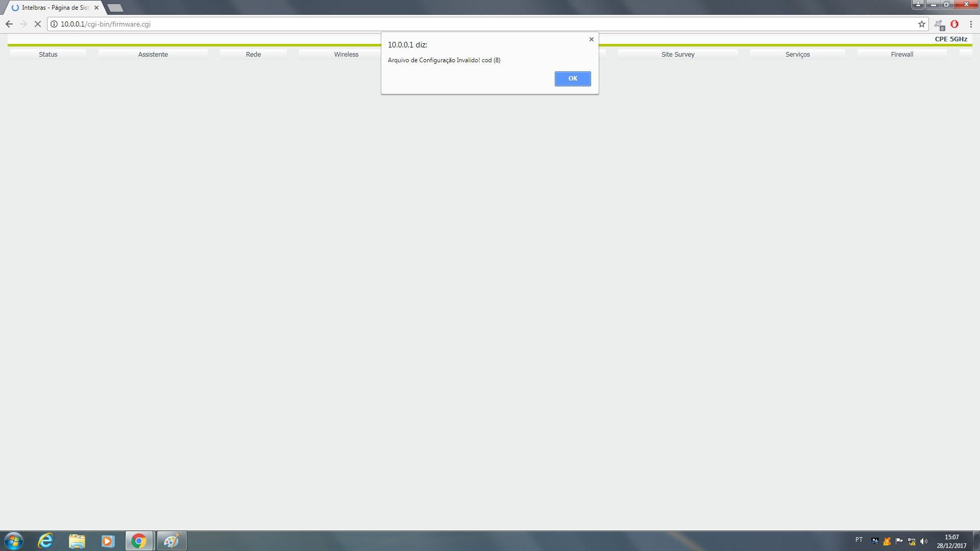980x551 pixels.
Task: Click OK in the alert dialog
Action: coord(572,79)
